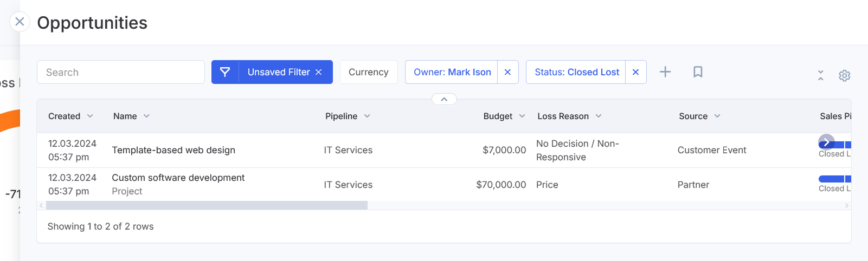Open the Pipeline column dropdown

(x=367, y=116)
